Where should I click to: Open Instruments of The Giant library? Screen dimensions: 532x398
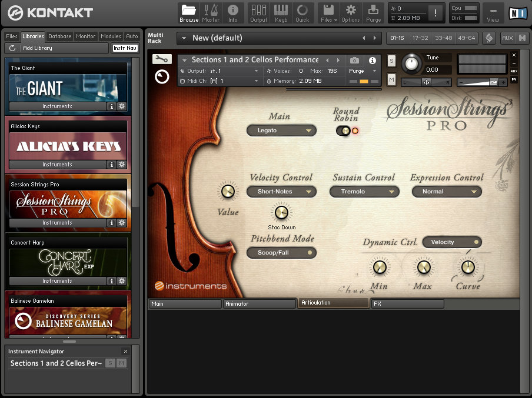[58, 106]
